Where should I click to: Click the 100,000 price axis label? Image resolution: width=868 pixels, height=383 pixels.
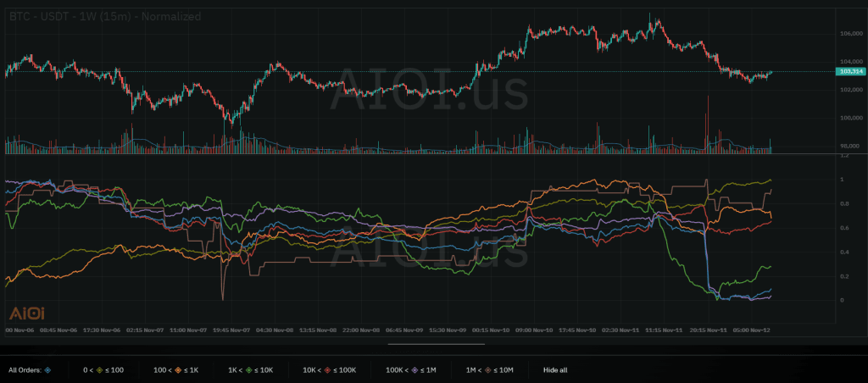850,118
